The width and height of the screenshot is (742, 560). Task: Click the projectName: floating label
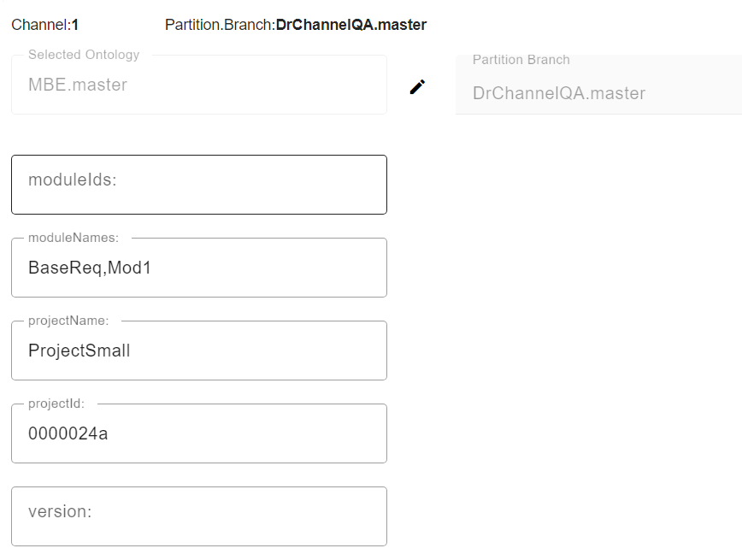point(68,321)
